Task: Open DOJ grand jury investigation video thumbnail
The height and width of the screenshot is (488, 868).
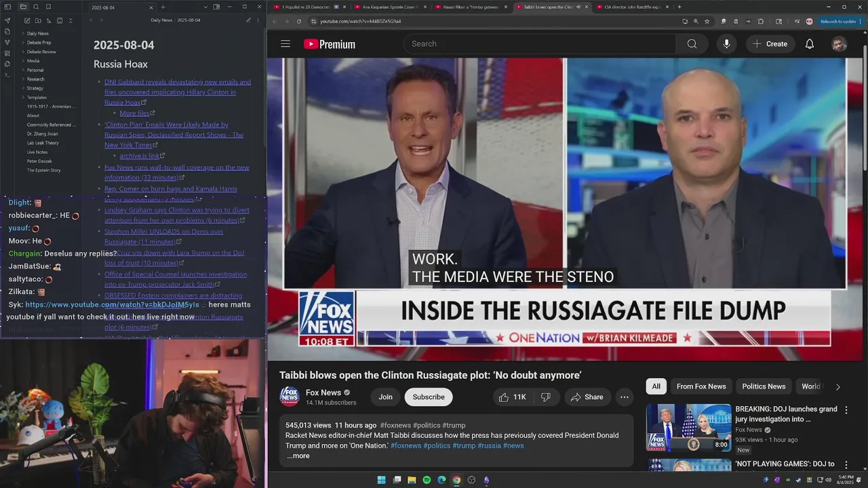Action: pyautogui.click(x=688, y=428)
